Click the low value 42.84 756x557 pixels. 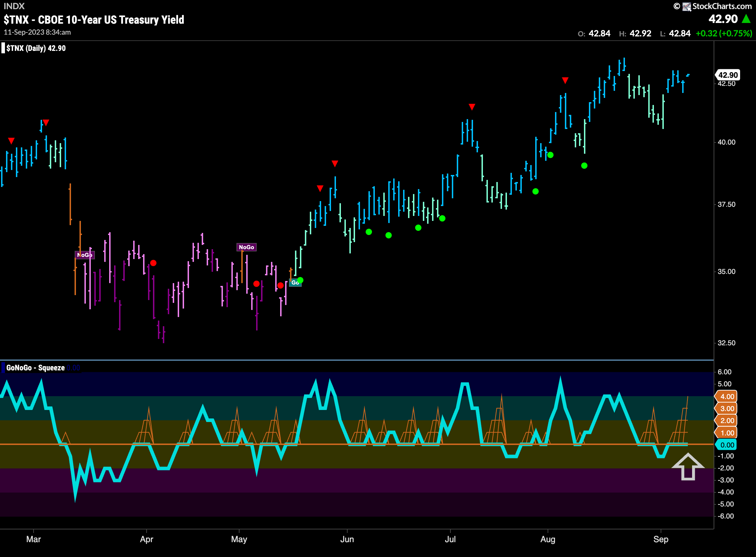coord(680,34)
